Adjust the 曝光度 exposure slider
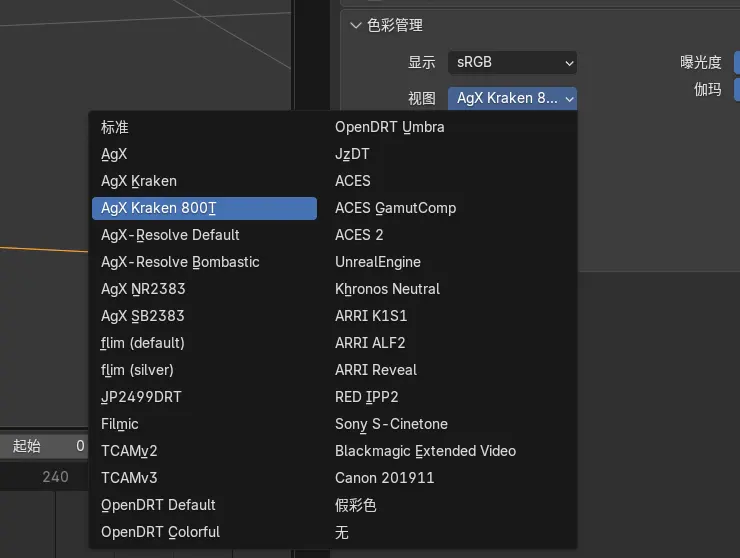This screenshot has height=558, width=740. [x=737, y=62]
